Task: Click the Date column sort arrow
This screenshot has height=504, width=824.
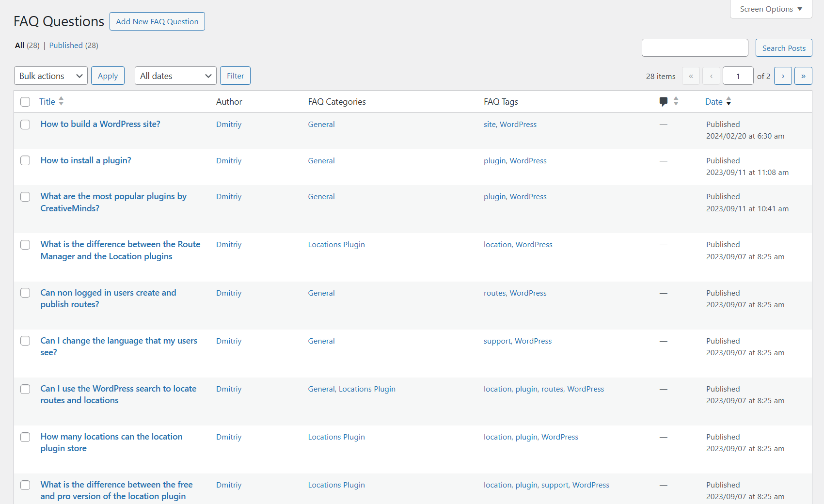Action: point(729,101)
